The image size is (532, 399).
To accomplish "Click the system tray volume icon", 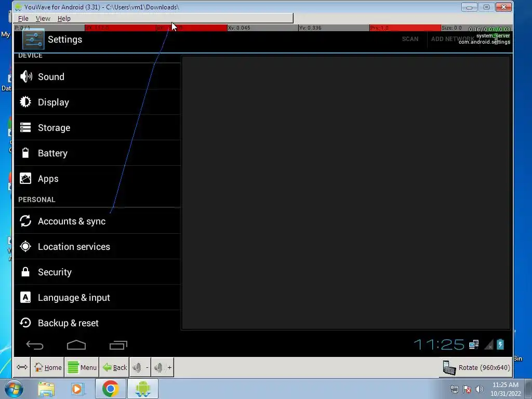I will pyautogui.click(x=480, y=389).
